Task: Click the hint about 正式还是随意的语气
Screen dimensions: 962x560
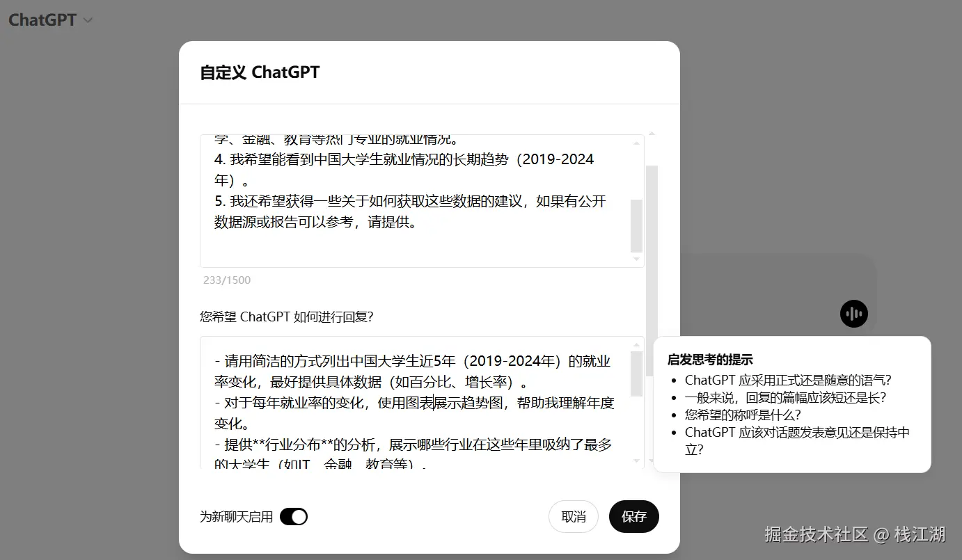Action: point(788,380)
